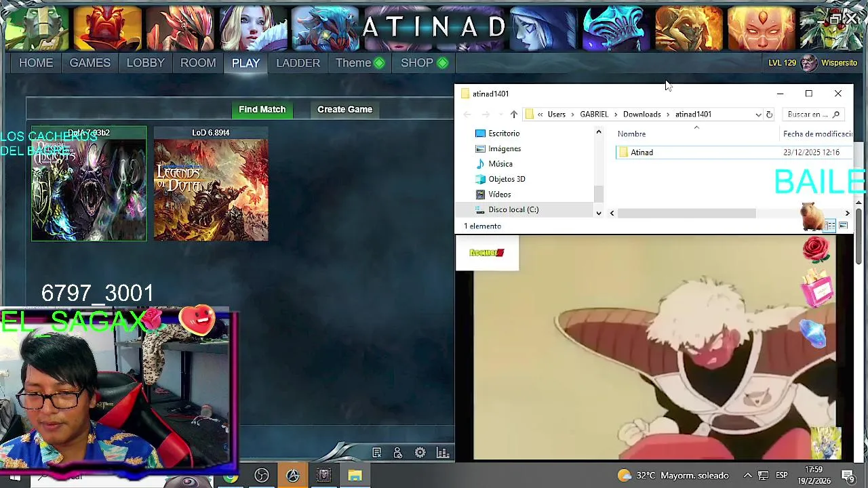Select Vídeos in the navigation pane
The height and width of the screenshot is (488, 868).
(x=500, y=195)
